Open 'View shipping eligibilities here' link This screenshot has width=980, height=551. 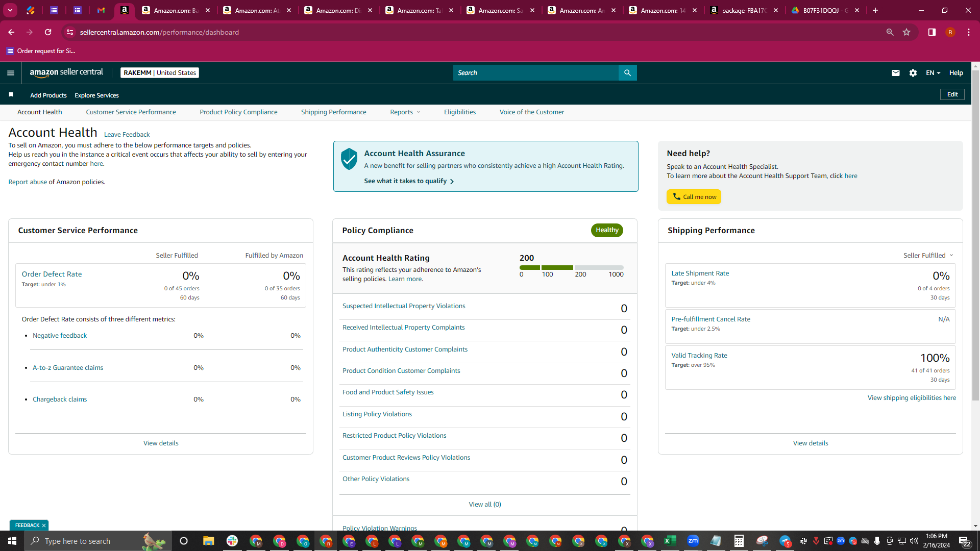[912, 398]
